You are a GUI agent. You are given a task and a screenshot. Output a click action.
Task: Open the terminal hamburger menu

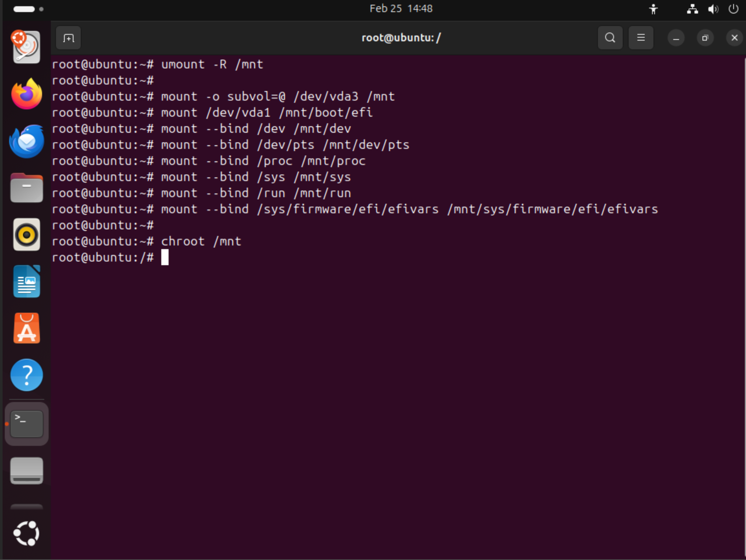pyautogui.click(x=641, y=38)
